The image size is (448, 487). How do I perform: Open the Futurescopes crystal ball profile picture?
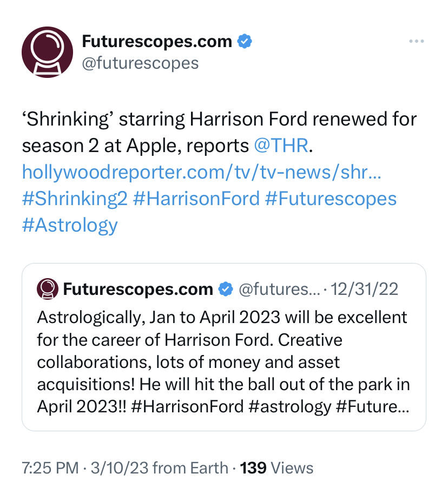[x=47, y=52]
